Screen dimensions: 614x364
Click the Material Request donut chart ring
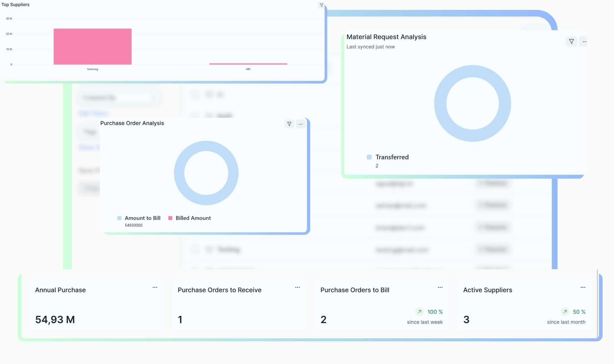click(440, 104)
